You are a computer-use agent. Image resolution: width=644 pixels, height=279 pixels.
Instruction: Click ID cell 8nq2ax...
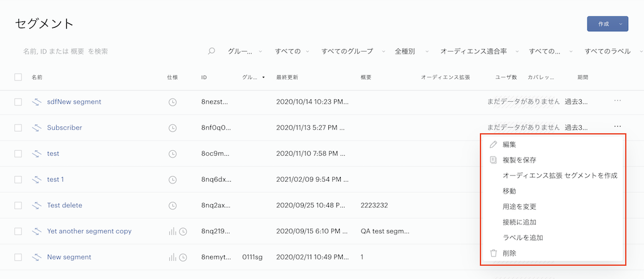pyautogui.click(x=214, y=205)
